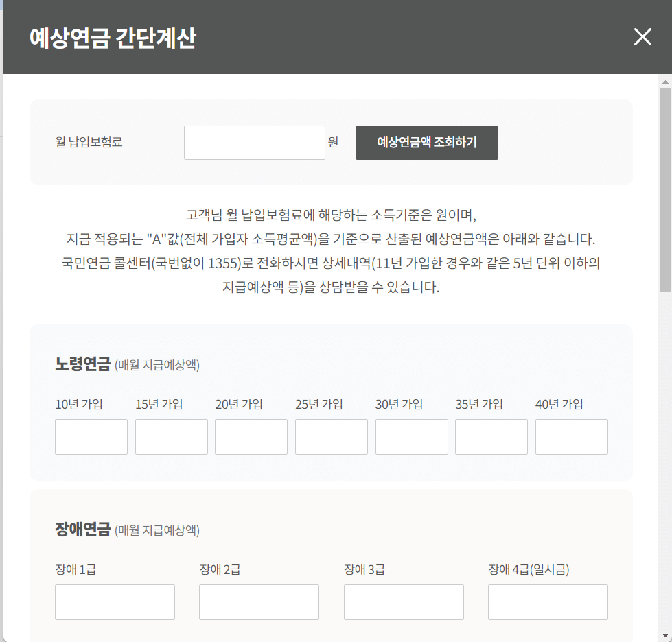This screenshot has height=642, width=672.
Task: Select the 35년 가입 pension amount field
Action: 491,437
